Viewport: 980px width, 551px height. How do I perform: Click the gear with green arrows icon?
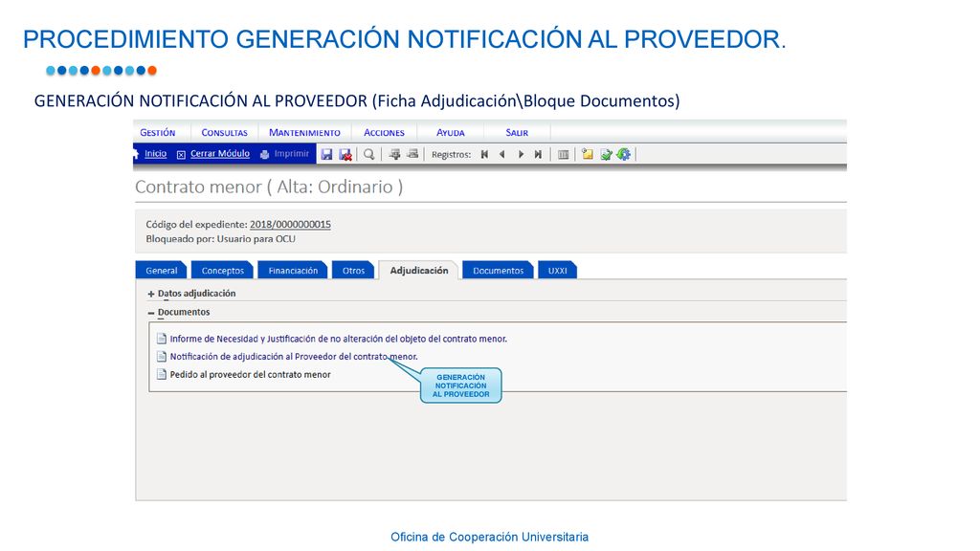[623, 154]
